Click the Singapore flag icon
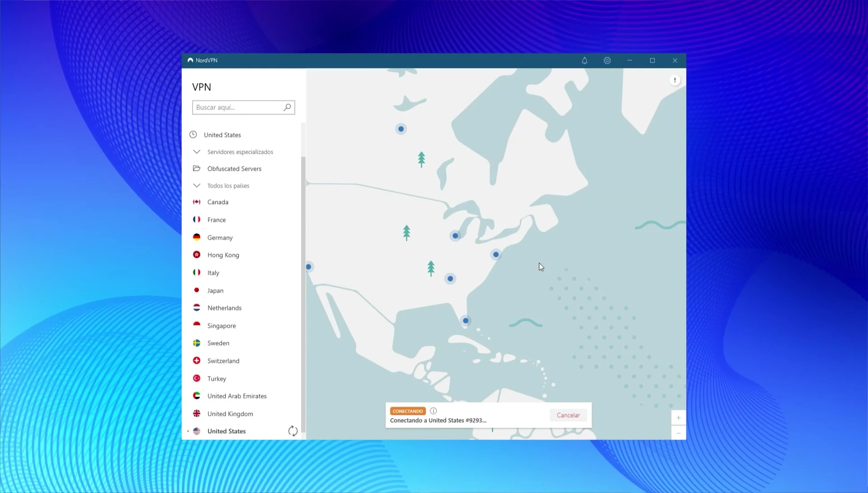This screenshot has height=493, width=868. (197, 325)
